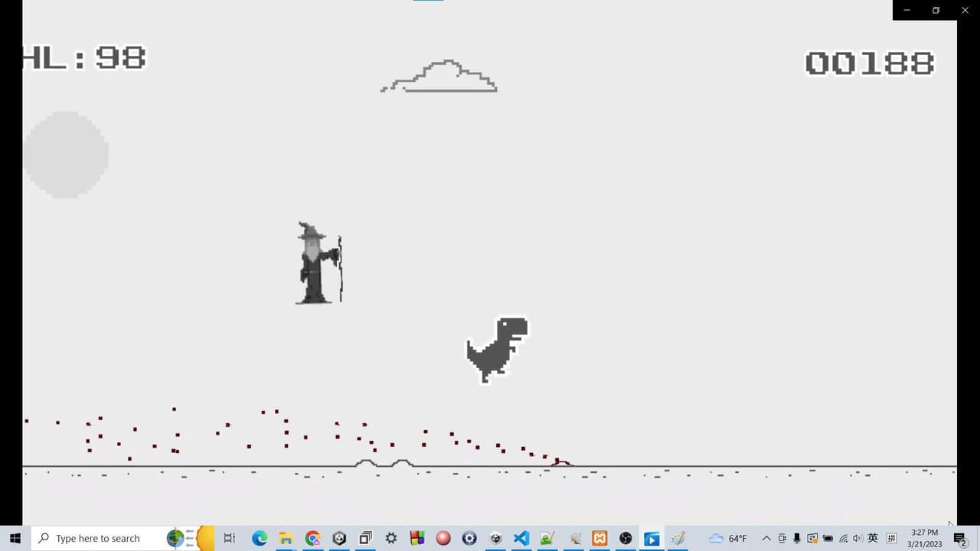The height and width of the screenshot is (551, 980).
Task: Open the clock showing 3:27 PM
Action: click(924, 538)
